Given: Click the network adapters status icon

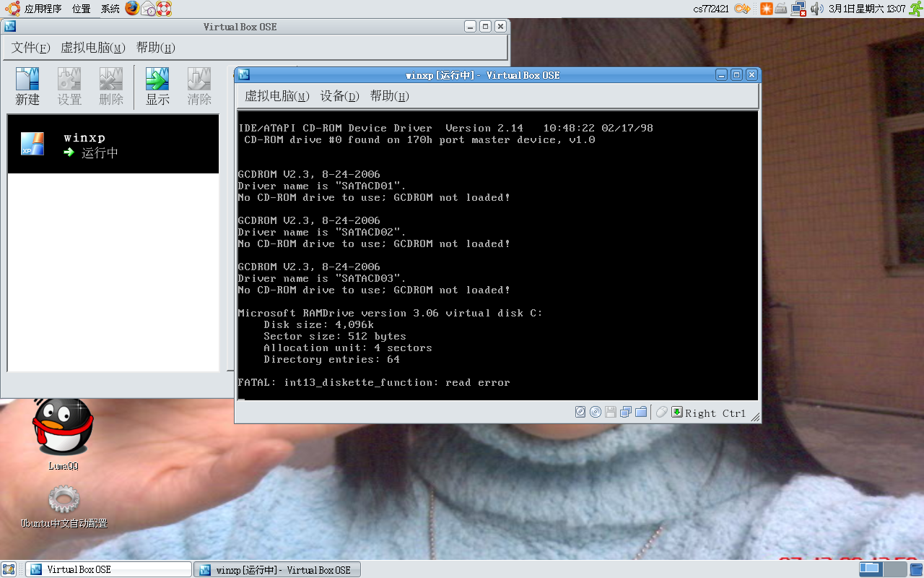Looking at the screenshot, I should click(x=626, y=412).
